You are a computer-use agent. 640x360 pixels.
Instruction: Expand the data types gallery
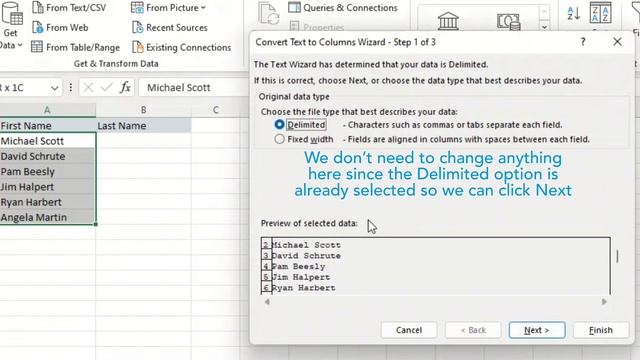point(544,27)
